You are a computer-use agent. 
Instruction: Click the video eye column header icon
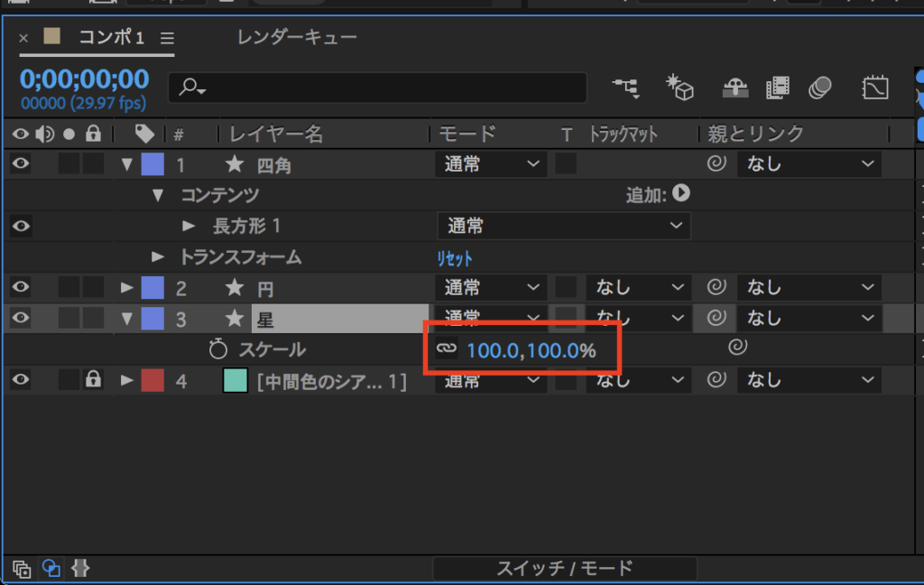pyautogui.click(x=20, y=135)
